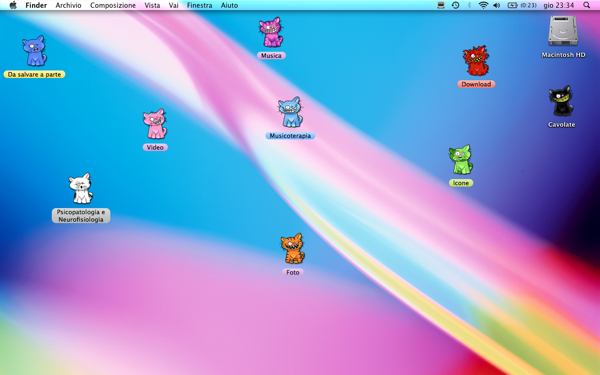Open the Vai menu
The image size is (600, 375).
coord(173,5)
